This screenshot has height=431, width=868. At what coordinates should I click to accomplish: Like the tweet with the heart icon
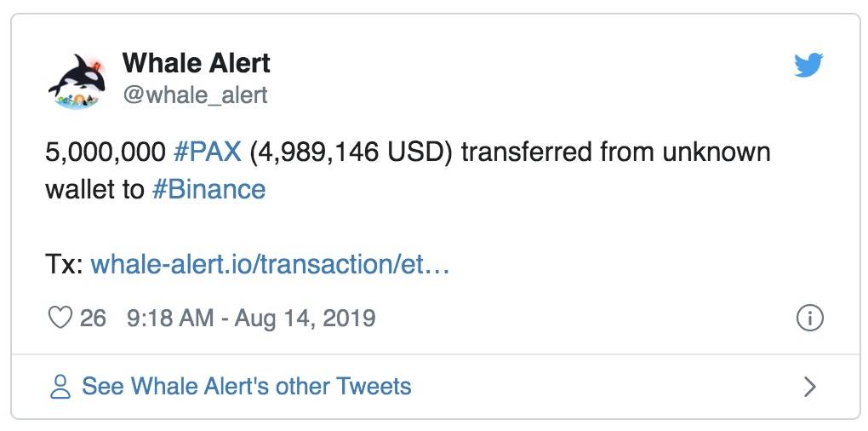[x=60, y=318]
